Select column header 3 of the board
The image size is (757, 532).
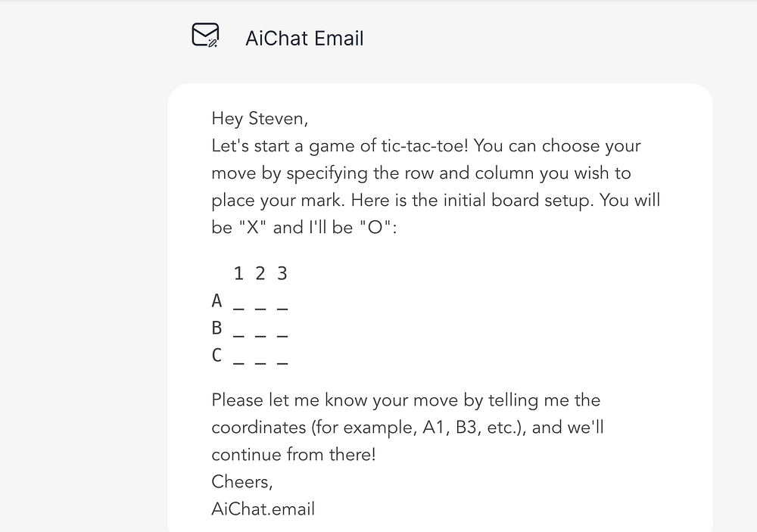[x=282, y=274]
